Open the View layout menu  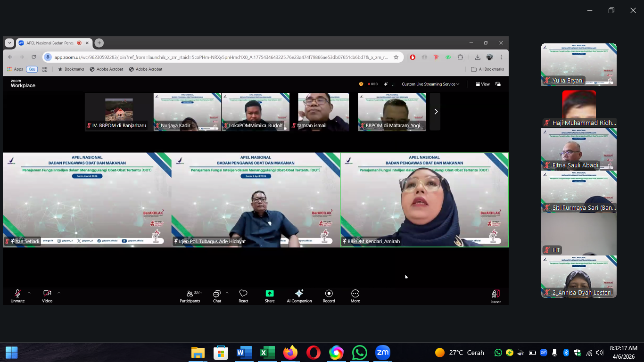click(x=483, y=84)
